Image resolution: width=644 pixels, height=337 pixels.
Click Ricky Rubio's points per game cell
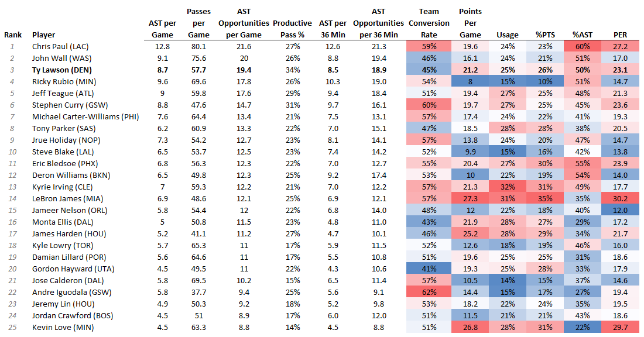(x=470, y=82)
